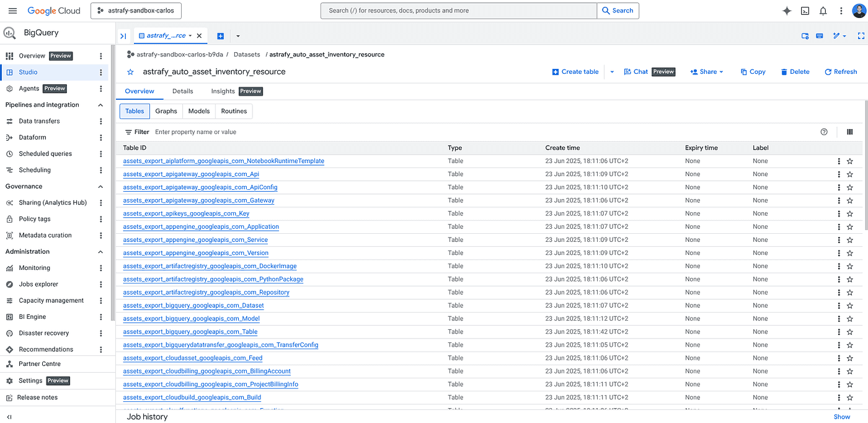Switch to the Details tab

[x=183, y=91]
